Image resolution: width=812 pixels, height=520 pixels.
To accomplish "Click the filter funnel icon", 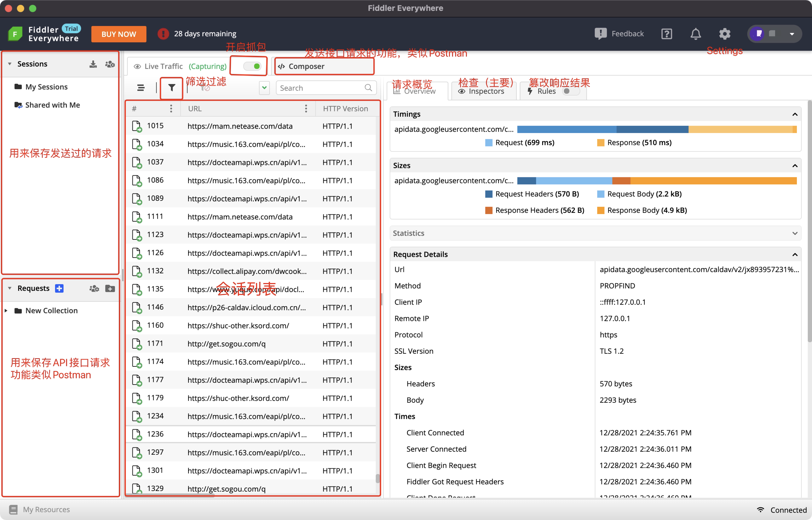I will (172, 88).
